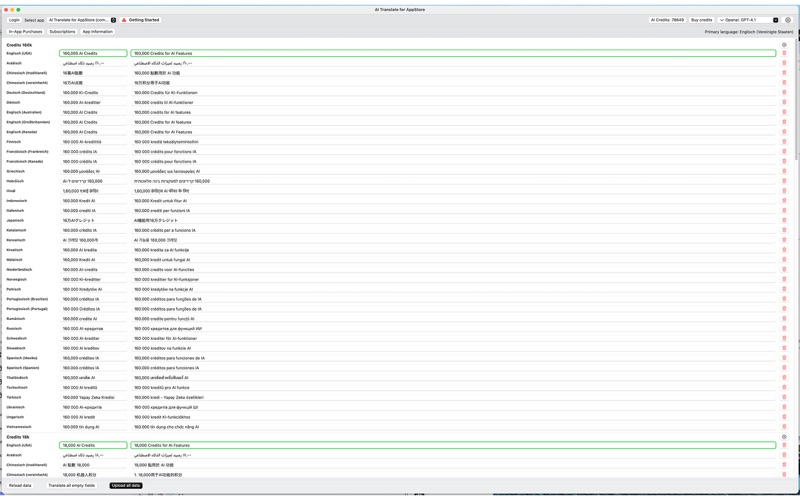The height and width of the screenshot is (500, 800).
Task: Click the Thailändisch language label
Action: click(17, 378)
